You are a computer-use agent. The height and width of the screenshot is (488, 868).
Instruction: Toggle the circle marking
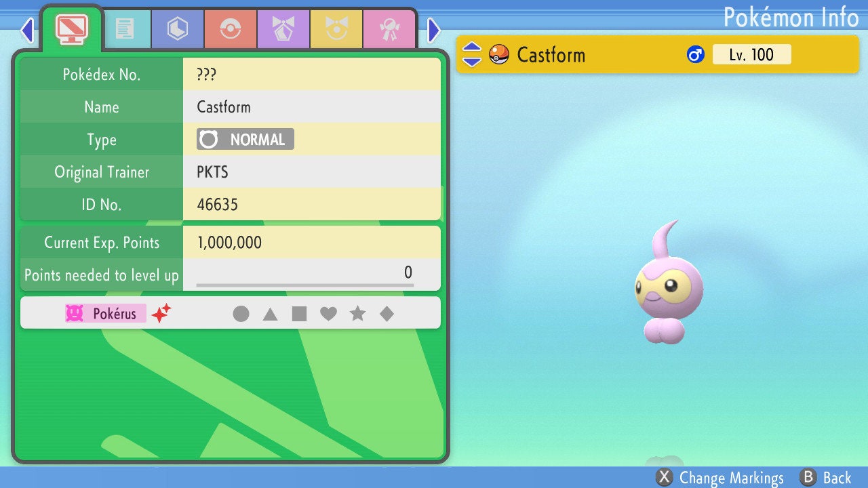[241, 314]
